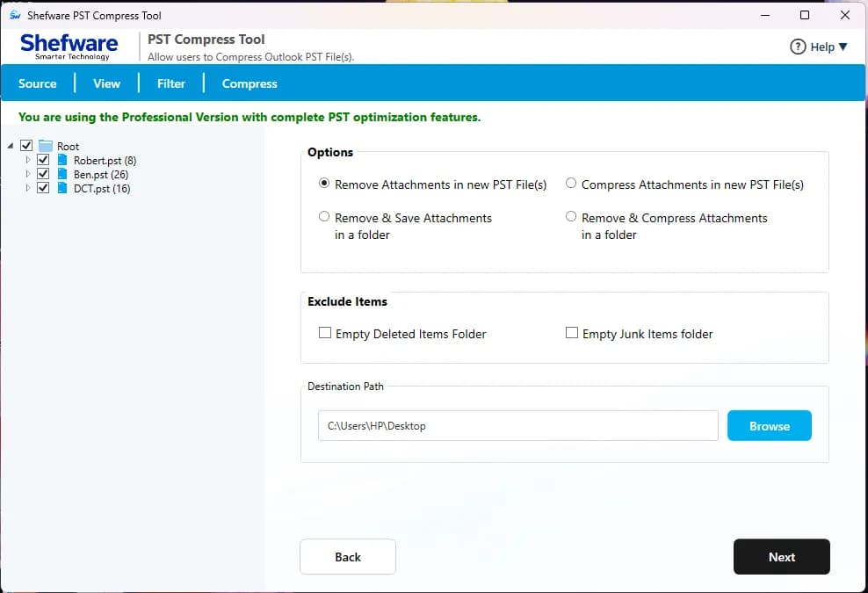Select the Ben.pst (26) tree label
The width and height of the screenshot is (868, 593).
(101, 175)
